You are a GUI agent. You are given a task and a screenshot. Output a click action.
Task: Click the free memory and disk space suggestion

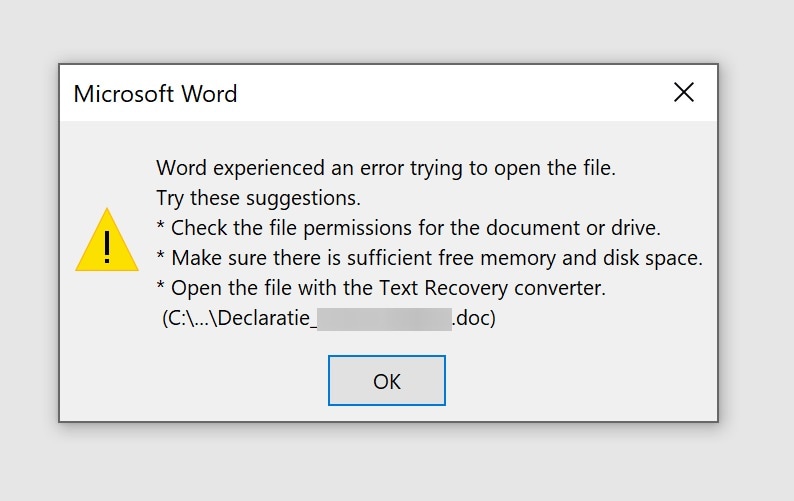coord(430,258)
